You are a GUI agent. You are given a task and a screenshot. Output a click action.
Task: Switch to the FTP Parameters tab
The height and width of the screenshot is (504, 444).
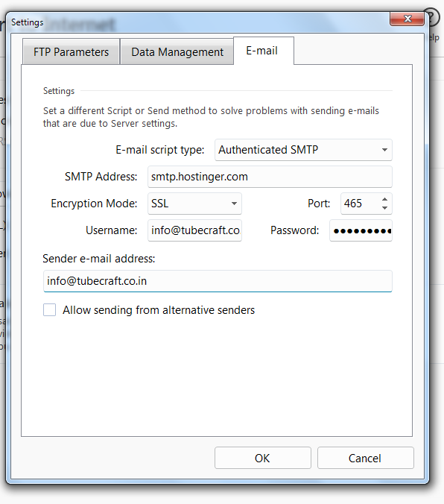pos(72,51)
